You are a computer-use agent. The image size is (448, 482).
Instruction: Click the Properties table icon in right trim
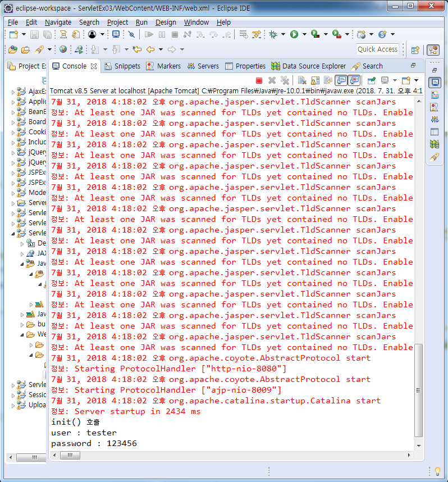tap(435, 132)
